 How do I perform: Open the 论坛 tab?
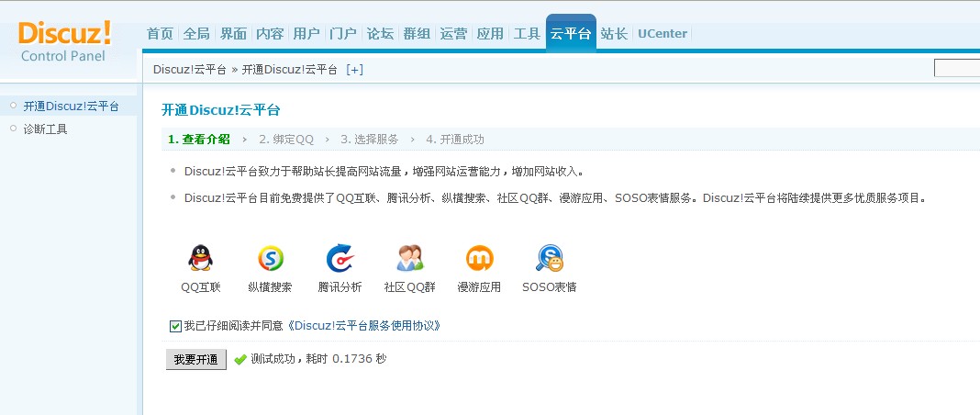[x=380, y=34]
